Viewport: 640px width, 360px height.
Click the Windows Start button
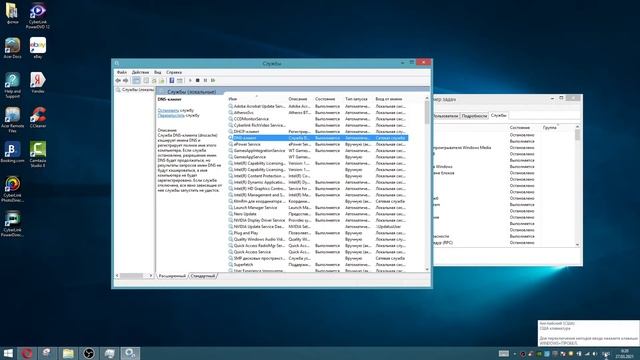8,353
